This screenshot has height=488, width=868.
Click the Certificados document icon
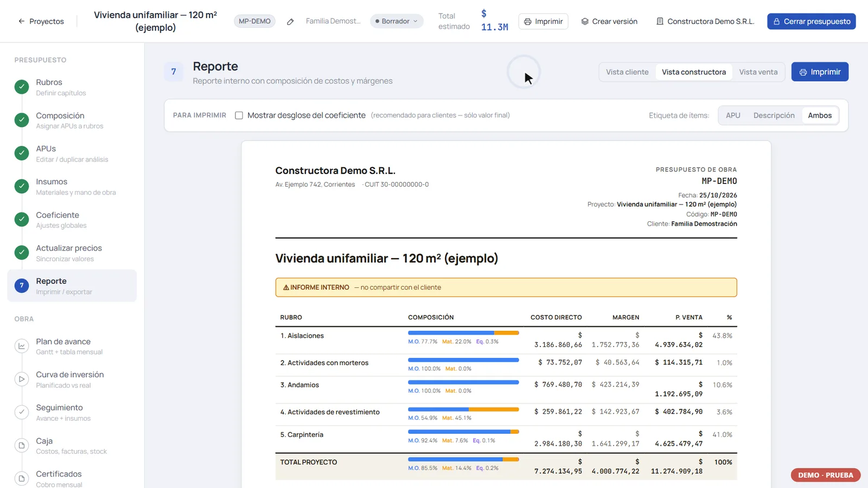pyautogui.click(x=22, y=478)
